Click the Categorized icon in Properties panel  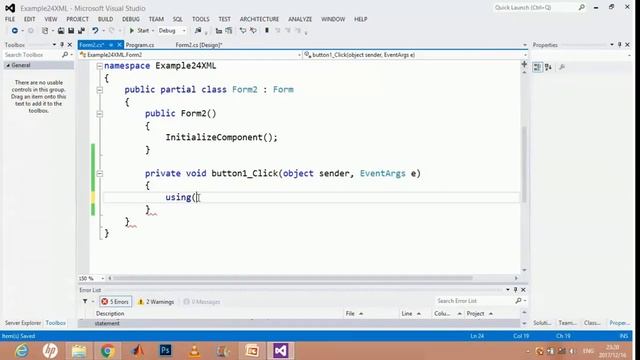tap(538, 67)
